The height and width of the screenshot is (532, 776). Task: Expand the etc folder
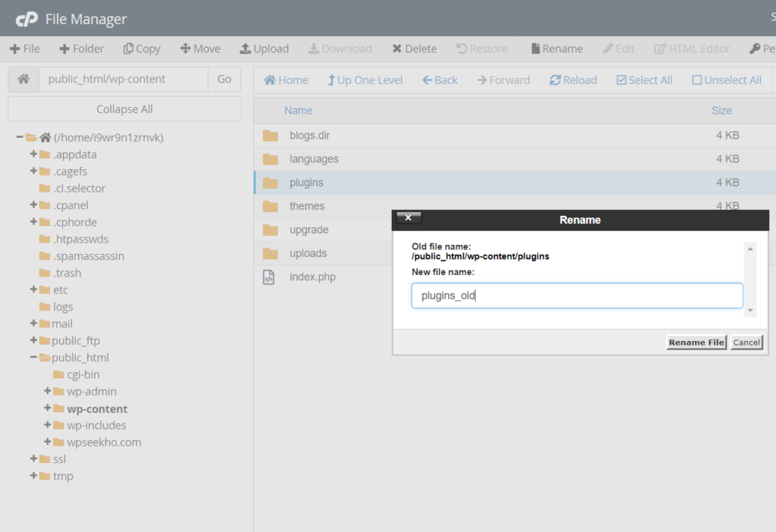tap(33, 289)
